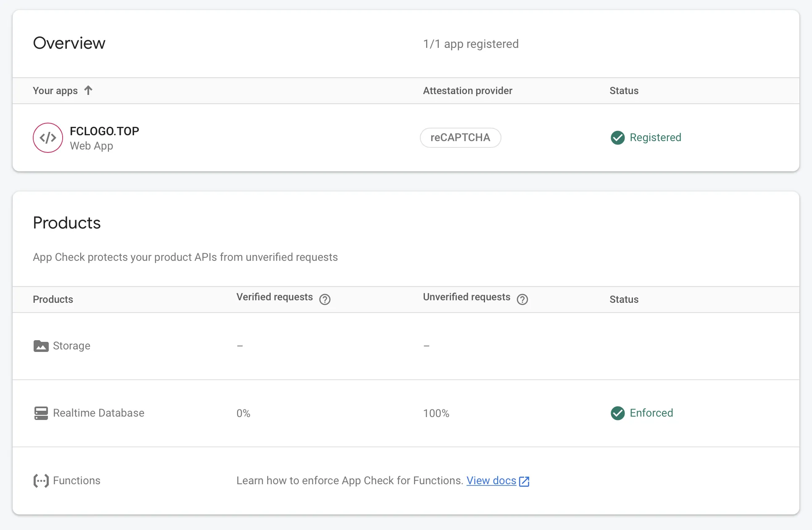
Task: Click the reCAPTCHA attestation provider chip
Action: (x=460, y=138)
